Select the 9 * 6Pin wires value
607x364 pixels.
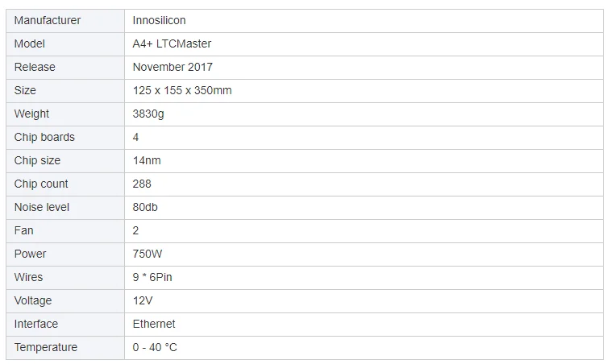coord(152,277)
